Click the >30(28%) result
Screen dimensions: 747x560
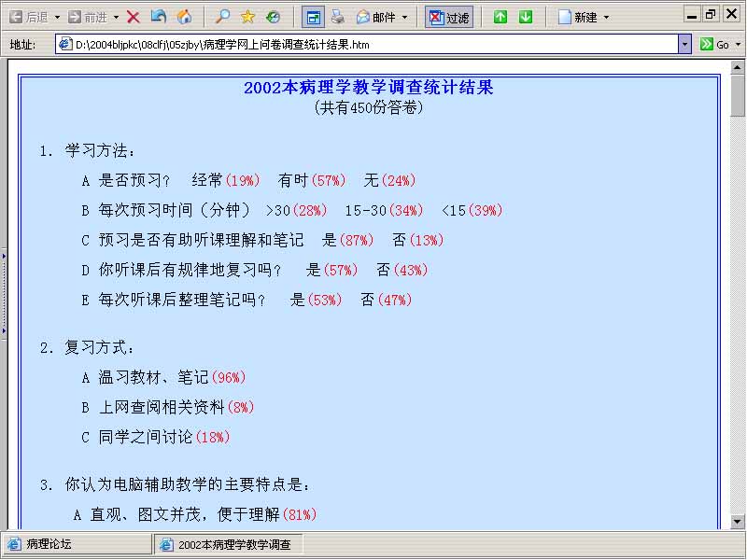click(x=296, y=210)
